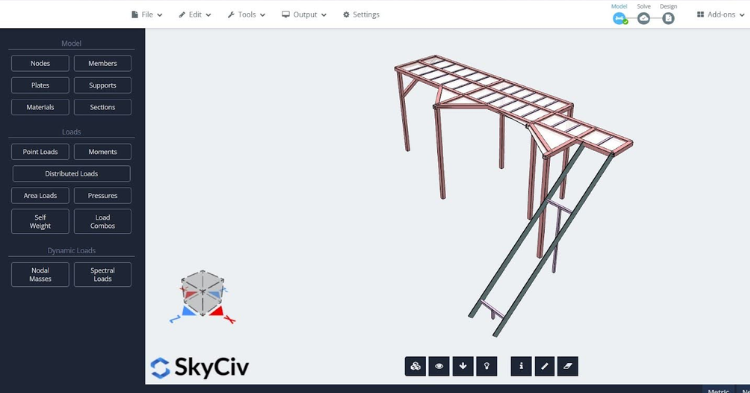Open the Output menu

coord(304,15)
